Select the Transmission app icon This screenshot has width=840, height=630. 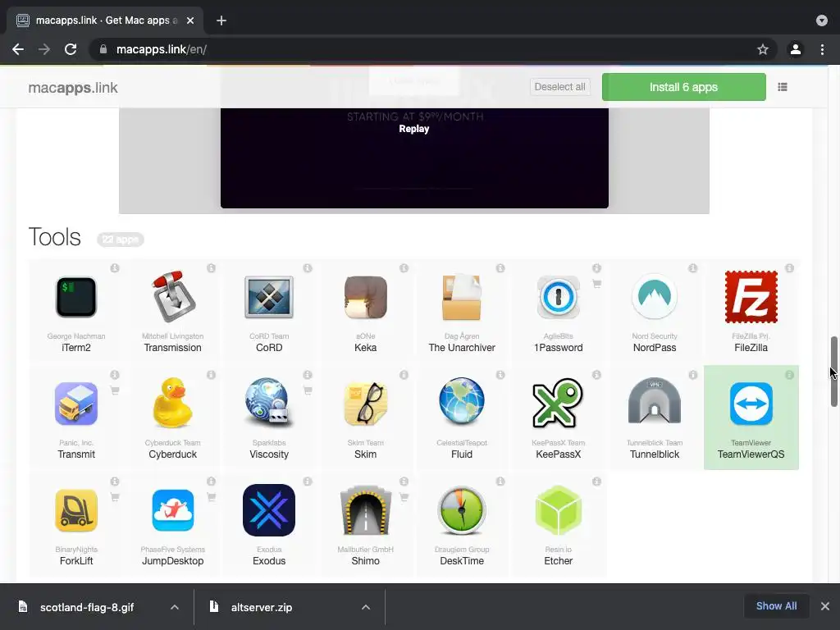[x=172, y=297]
